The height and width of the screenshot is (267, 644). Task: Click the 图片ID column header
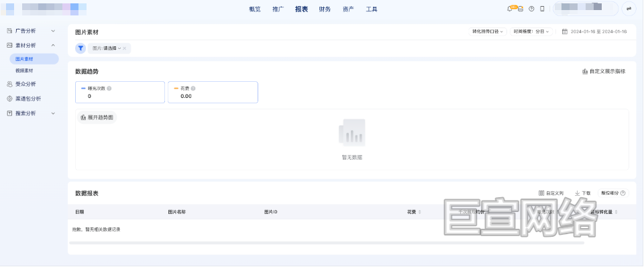[x=270, y=213]
